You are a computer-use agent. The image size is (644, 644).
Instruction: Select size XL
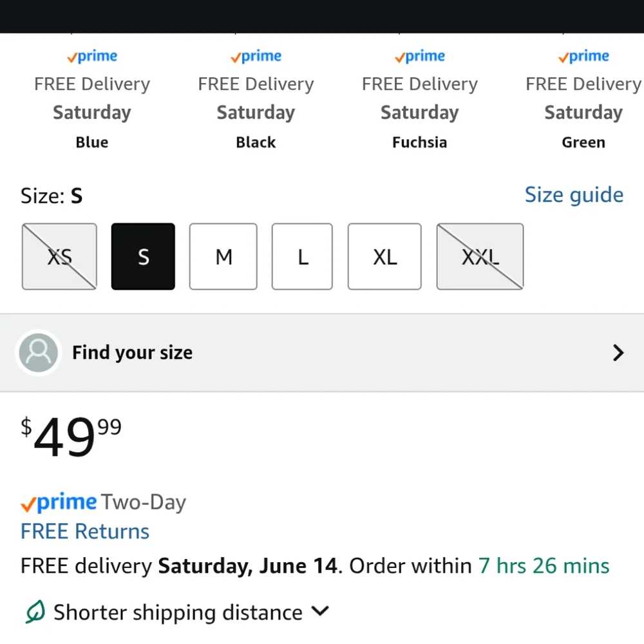point(384,257)
